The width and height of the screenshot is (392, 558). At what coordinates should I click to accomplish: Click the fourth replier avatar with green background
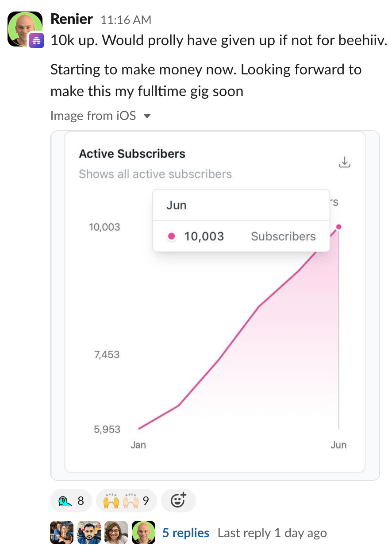coord(144,532)
